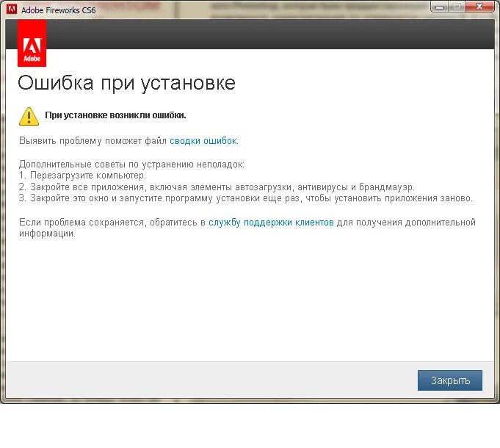The height and width of the screenshot is (448, 500).
Task: Click the line 2. Закройте все приложения
Action: 217,187
